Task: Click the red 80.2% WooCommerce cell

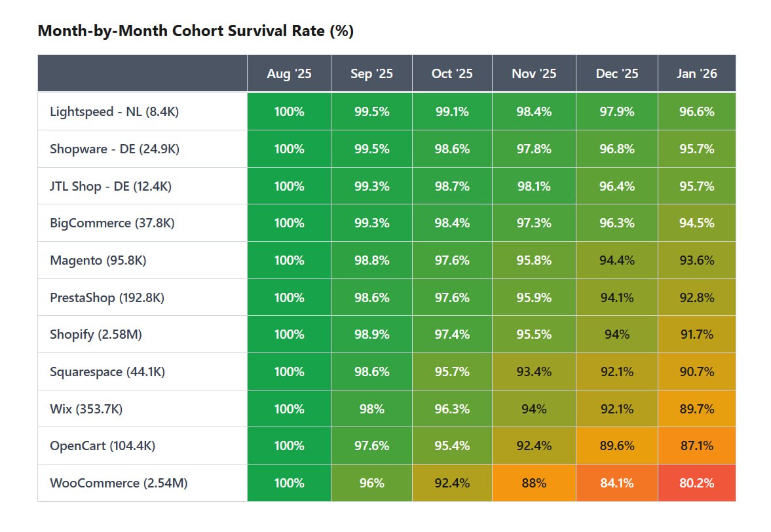Action: click(696, 483)
